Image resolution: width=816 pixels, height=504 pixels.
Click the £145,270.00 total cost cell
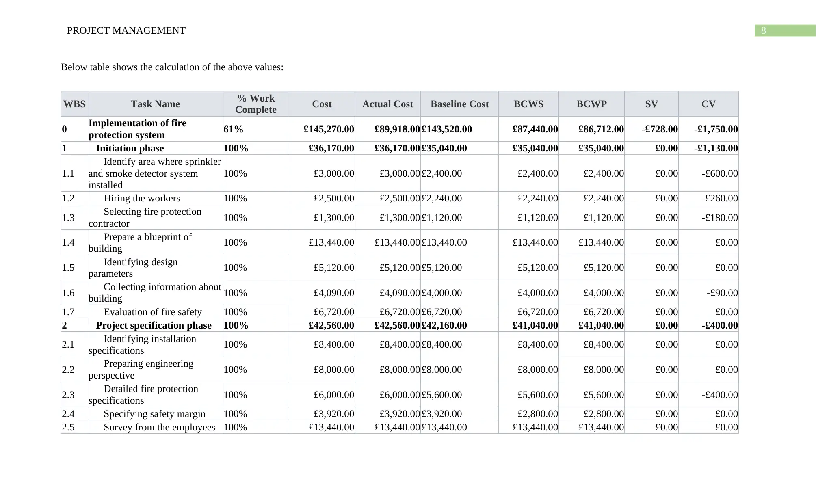coord(322,129)
